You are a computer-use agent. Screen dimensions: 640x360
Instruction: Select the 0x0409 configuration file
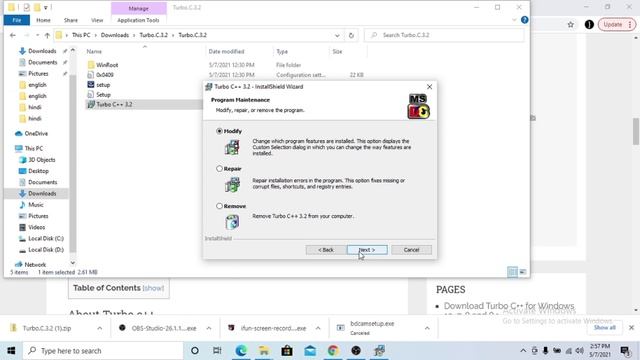(104, 75)
